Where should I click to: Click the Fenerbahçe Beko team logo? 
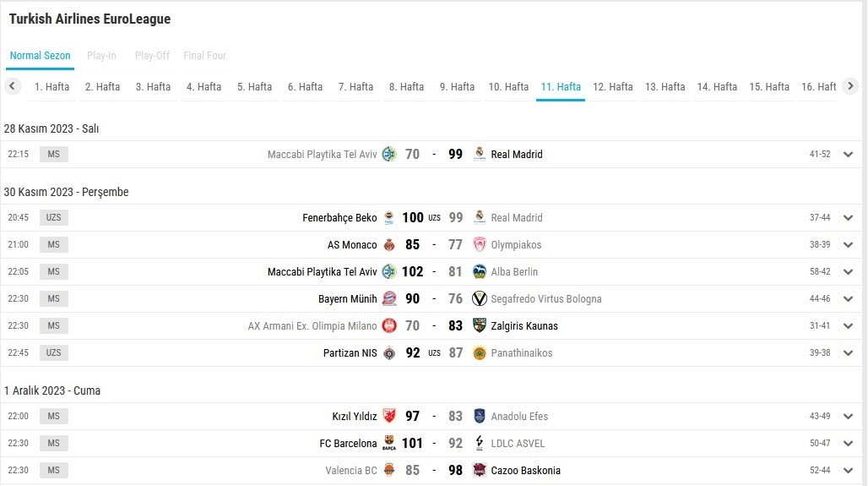click(x=389, y=218)
